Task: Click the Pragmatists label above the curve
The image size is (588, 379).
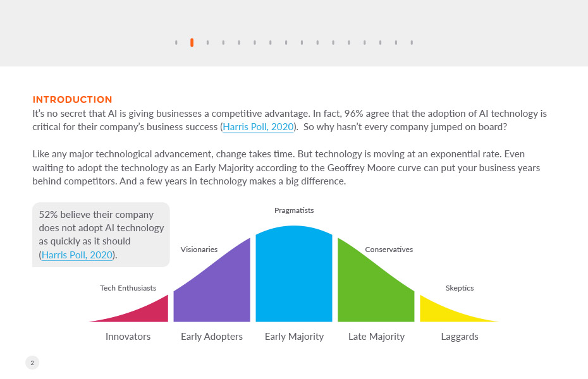Action: 294,210
